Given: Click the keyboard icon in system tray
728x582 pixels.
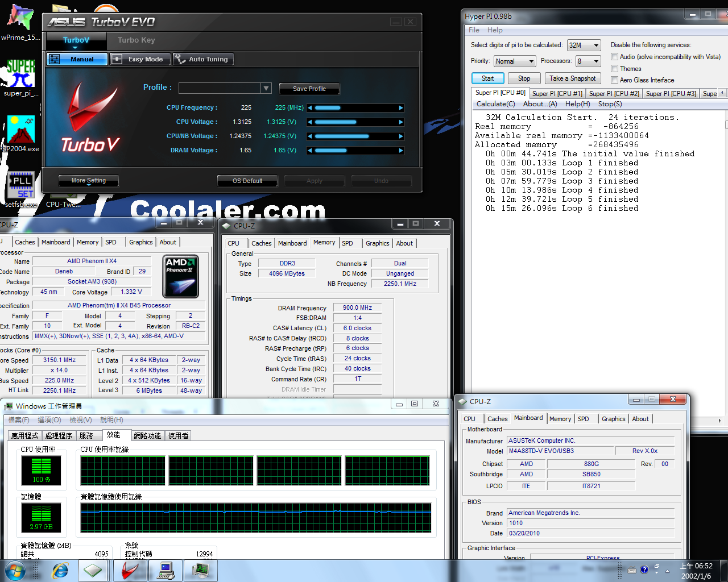Looking at the screenshot, I should tap(632, 570).
